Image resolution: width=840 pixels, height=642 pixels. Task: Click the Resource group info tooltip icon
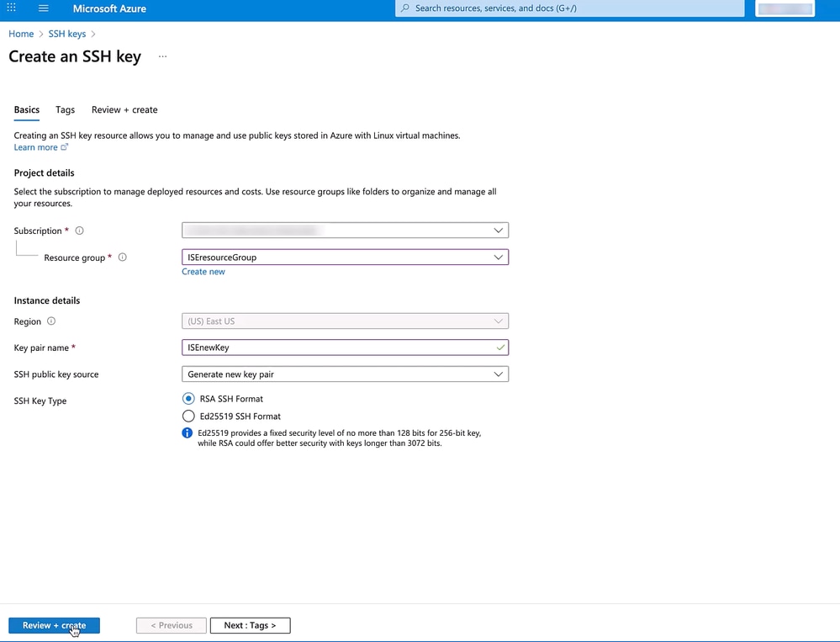click(x=123, y=257)
